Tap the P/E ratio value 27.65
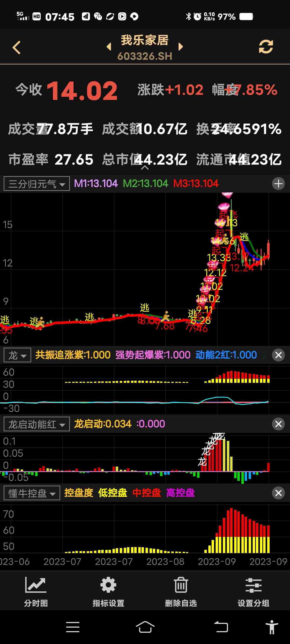The image size is (290, 644). tap(74, 160)
